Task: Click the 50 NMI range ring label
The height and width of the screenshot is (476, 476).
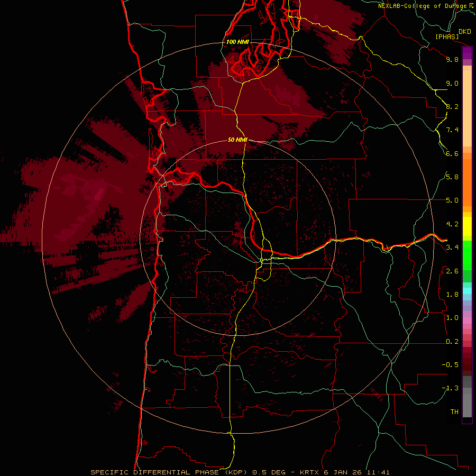Action: (x=237, y=140)
